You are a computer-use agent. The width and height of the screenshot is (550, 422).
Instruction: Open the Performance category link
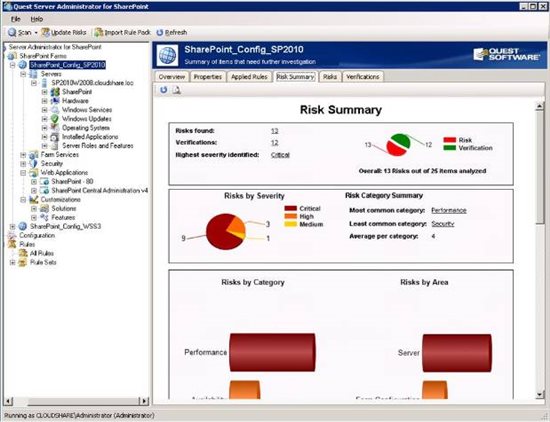click(449, 210)
